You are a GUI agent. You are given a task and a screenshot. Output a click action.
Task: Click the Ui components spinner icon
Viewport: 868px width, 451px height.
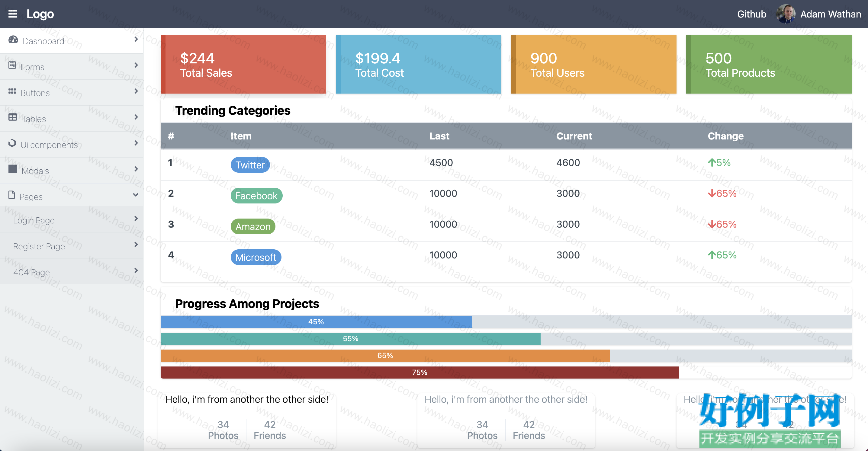[12, 143]
